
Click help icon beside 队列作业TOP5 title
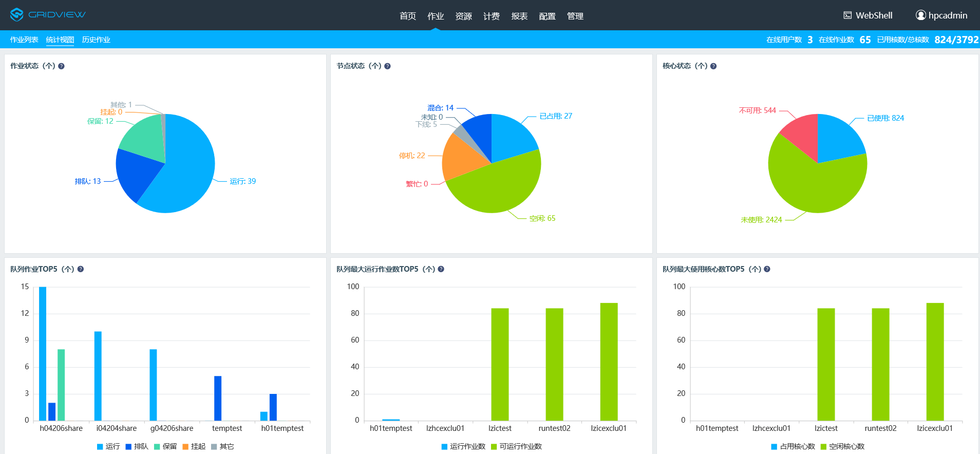(x=81, y=269)
